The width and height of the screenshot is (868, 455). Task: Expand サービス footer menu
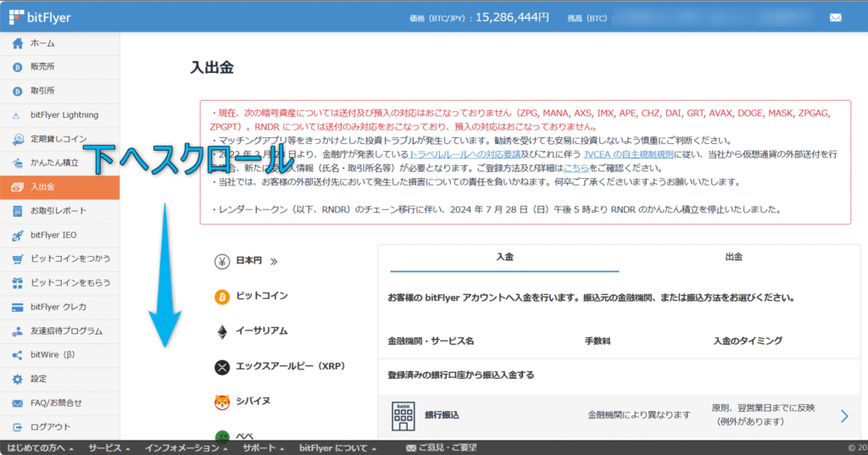pyautogui.click(x=109, y=448)
